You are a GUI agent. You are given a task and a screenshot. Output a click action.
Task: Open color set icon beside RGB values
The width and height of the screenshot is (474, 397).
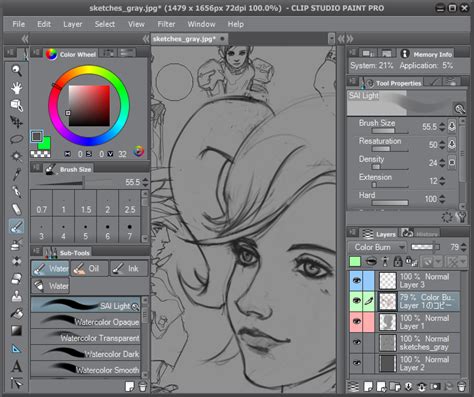point(139,151)
